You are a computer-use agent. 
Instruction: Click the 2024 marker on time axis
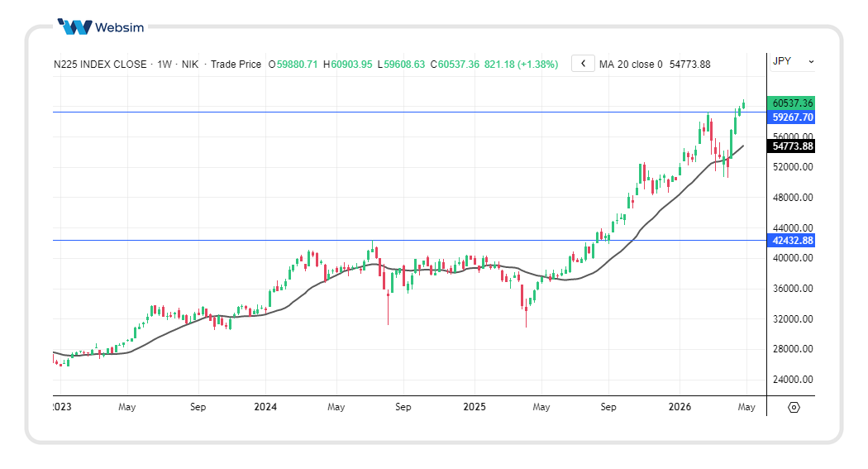(x=265, y=407)
